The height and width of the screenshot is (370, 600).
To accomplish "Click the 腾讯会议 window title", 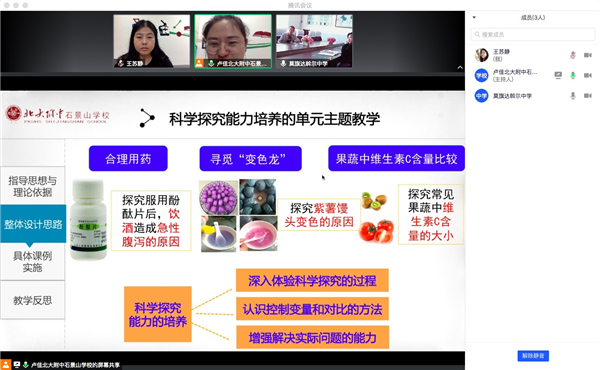I will (x=300, y=5).
